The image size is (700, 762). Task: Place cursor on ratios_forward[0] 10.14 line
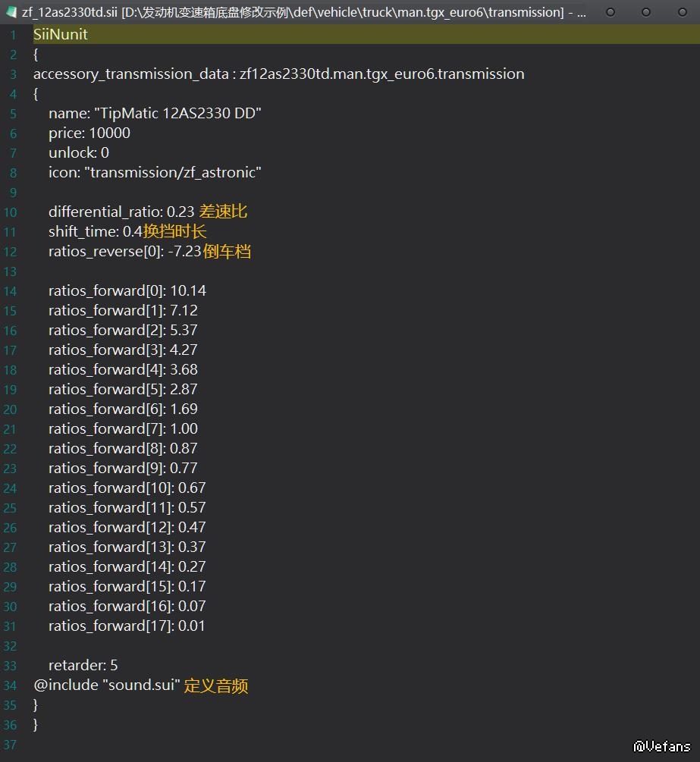pyautogui.click(x=127, y=290)
